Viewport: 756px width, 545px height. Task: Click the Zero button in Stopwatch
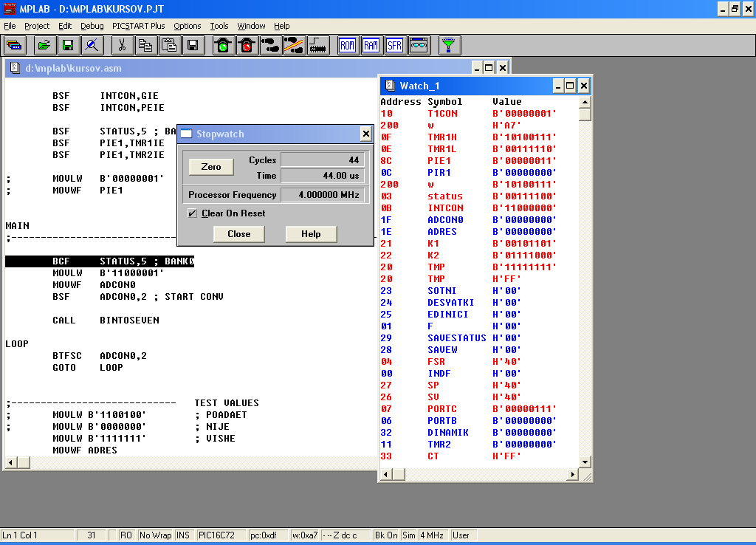pos(211,167)
